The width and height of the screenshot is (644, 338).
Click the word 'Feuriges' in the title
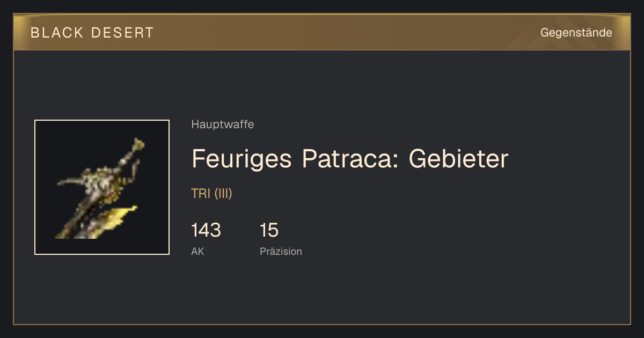pos(242,160)
